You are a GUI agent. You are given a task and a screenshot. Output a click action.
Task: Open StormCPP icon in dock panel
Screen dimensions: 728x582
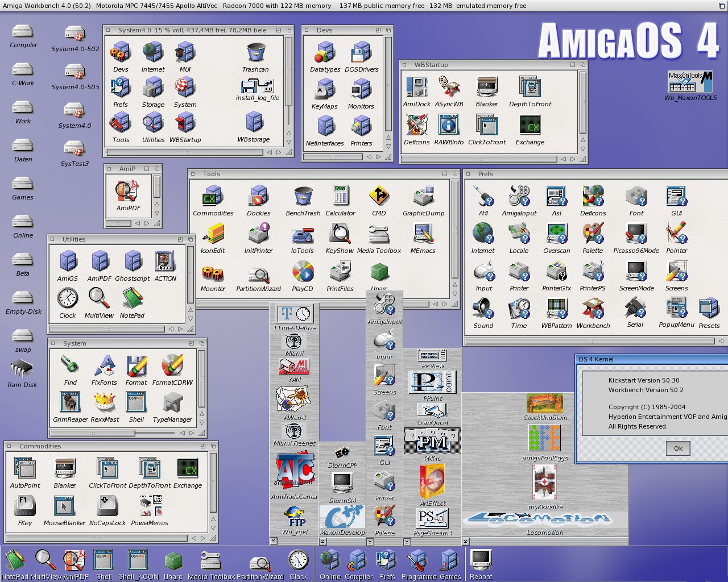[x=342, y=453]
